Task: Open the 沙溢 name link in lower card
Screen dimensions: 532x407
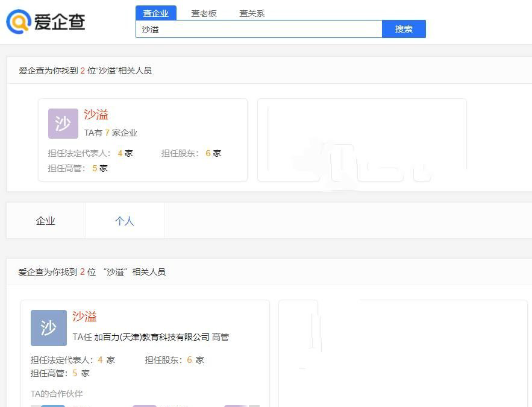Action: 84,317
